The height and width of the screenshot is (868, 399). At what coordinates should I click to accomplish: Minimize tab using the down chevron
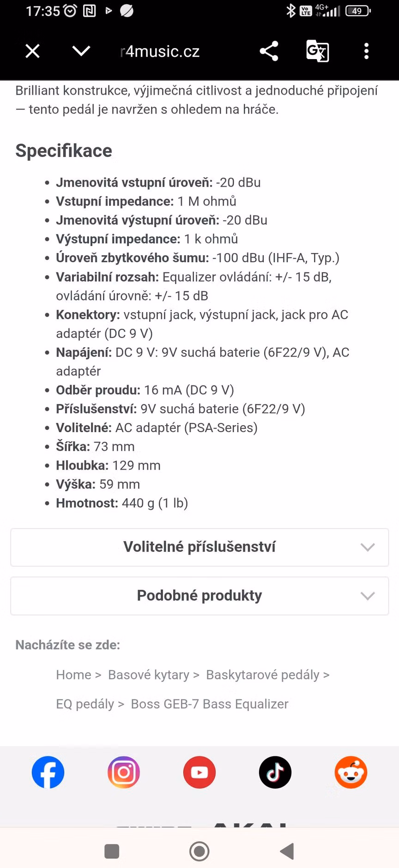pos(81,51)
